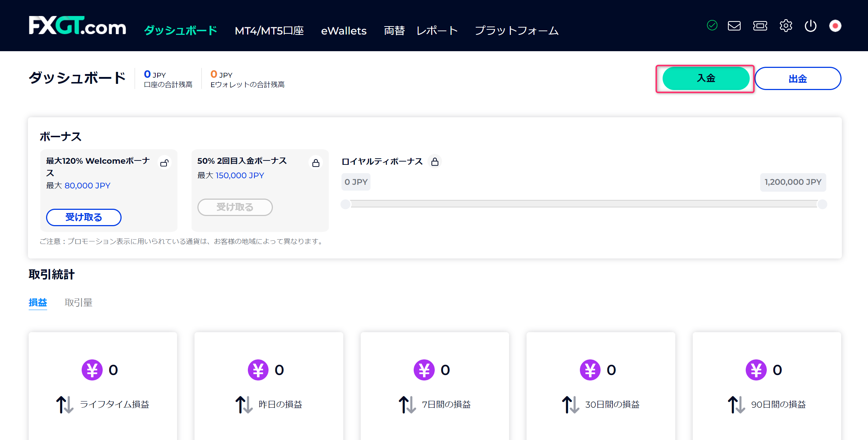Click the green verification checkmark icon
The height and width of the screenshot is (440, 868).
(712, 25)
